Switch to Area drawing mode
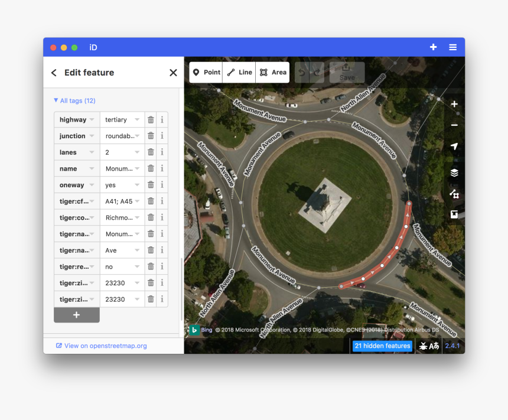 pos(273,73)
